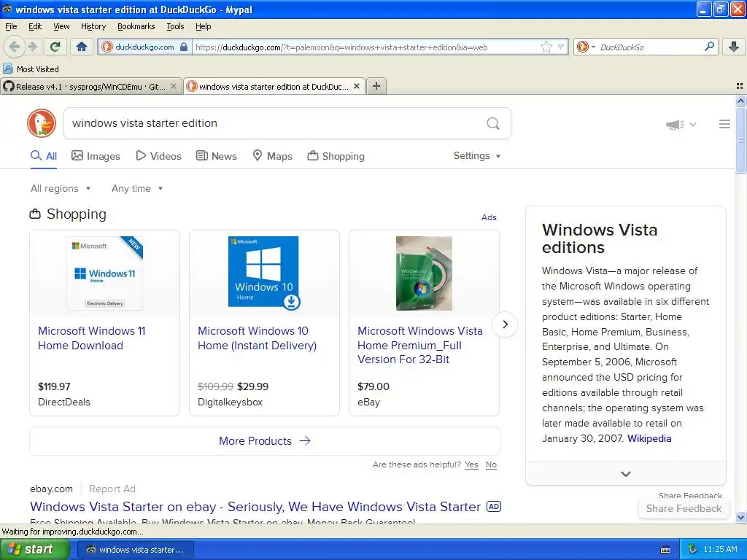The height and width of the screenshot is (560, 747).
Task: Click the browser address URL field
Action: point(365,47)
